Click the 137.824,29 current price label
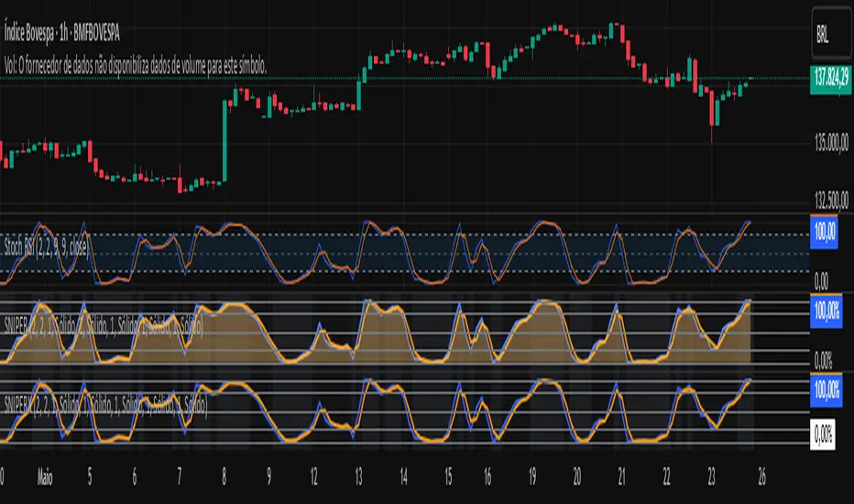The image size is (854, 504). tap(830, 80)
